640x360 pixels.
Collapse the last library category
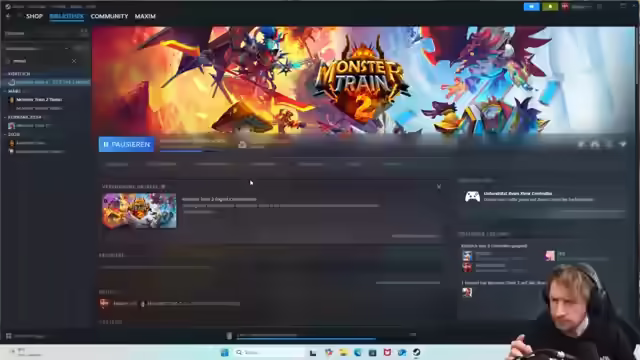pyautogui.click(x=13, y=134)
